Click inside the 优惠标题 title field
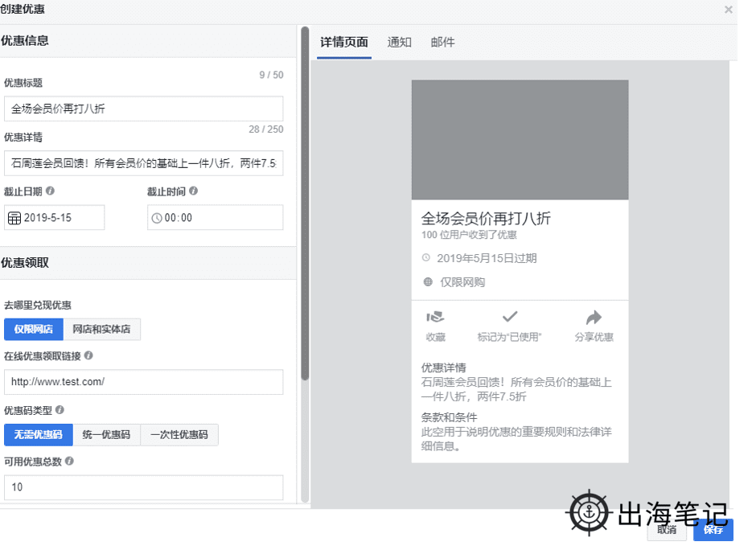This screenshot has height=550, width=756. tap(143, 108)
